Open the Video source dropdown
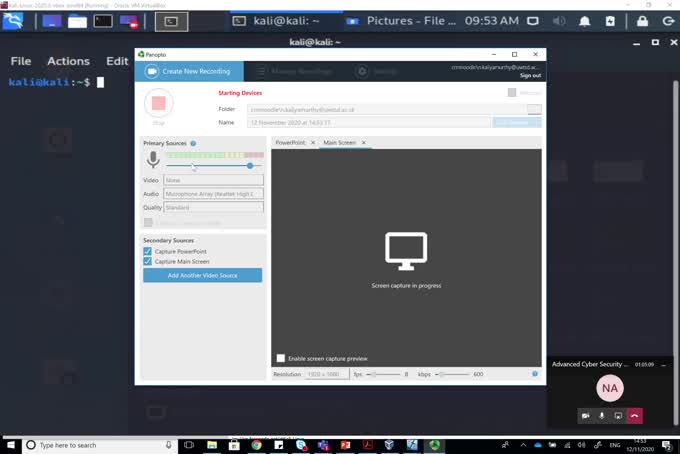 [x=213, y=181]
